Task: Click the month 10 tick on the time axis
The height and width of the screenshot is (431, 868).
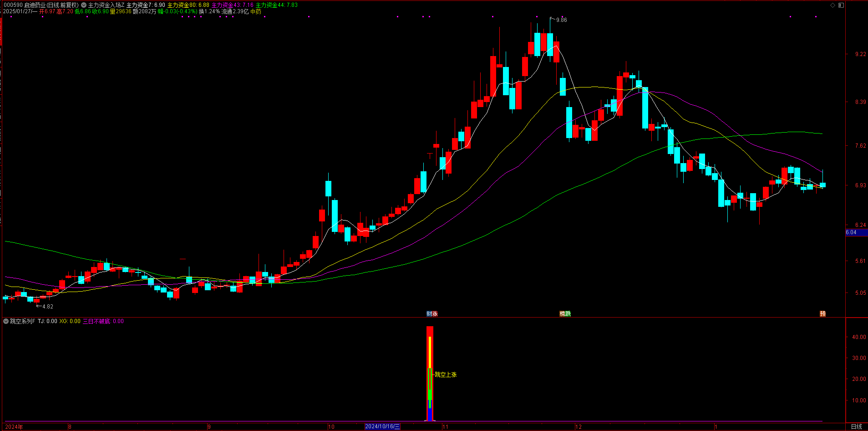Action: coord(331,427)
